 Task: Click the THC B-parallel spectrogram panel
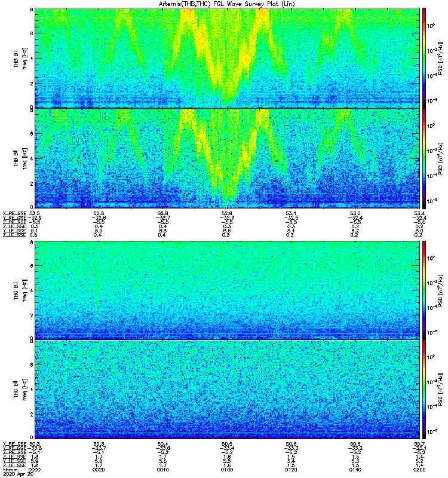[227, 390]
